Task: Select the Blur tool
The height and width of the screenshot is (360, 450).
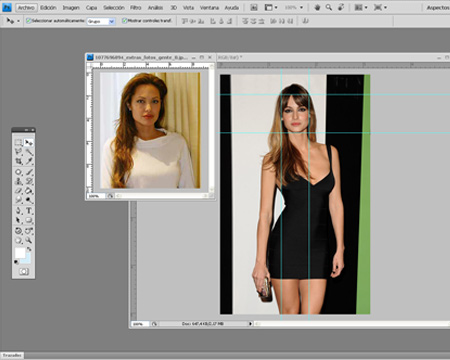Action: coord(18,200)
